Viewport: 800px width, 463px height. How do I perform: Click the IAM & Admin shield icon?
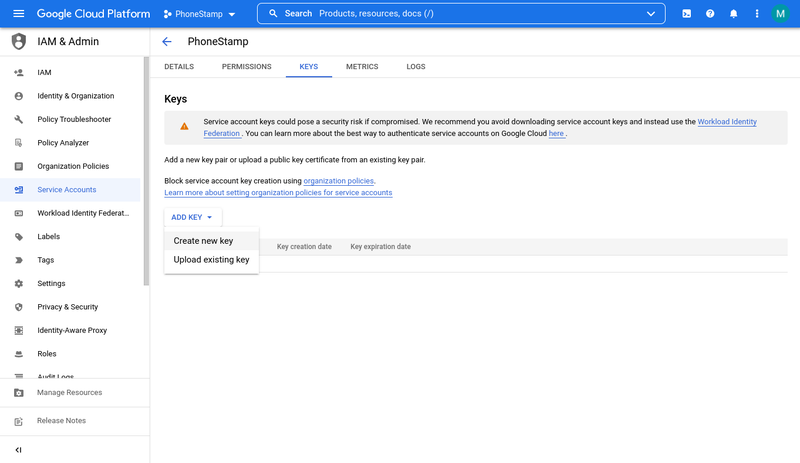pos(18,41)
